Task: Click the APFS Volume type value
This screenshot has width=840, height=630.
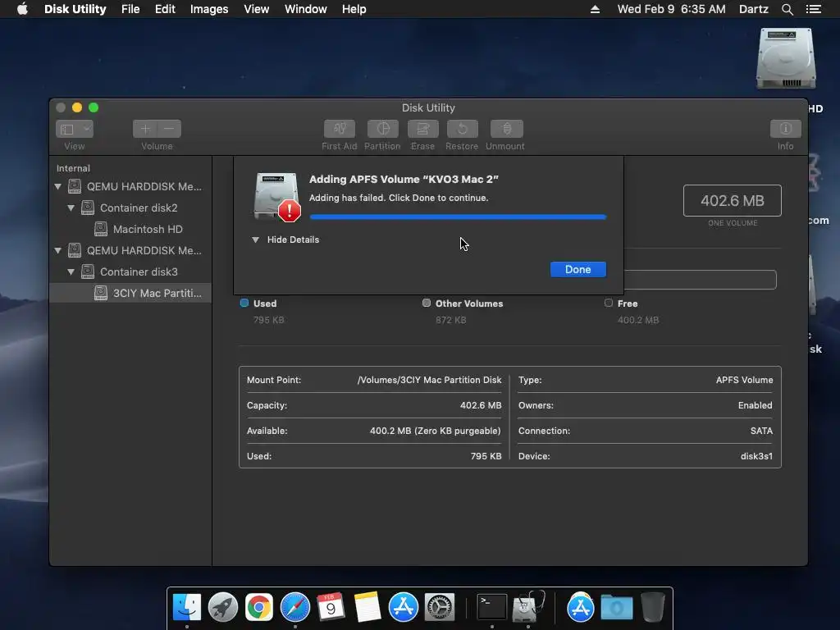Action: tap(744, 380)
